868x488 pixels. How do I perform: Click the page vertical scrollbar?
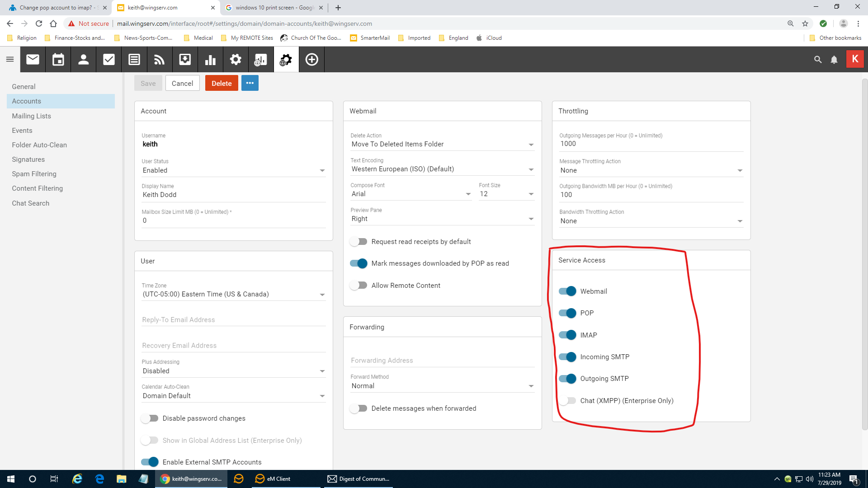tap(864, 253)
